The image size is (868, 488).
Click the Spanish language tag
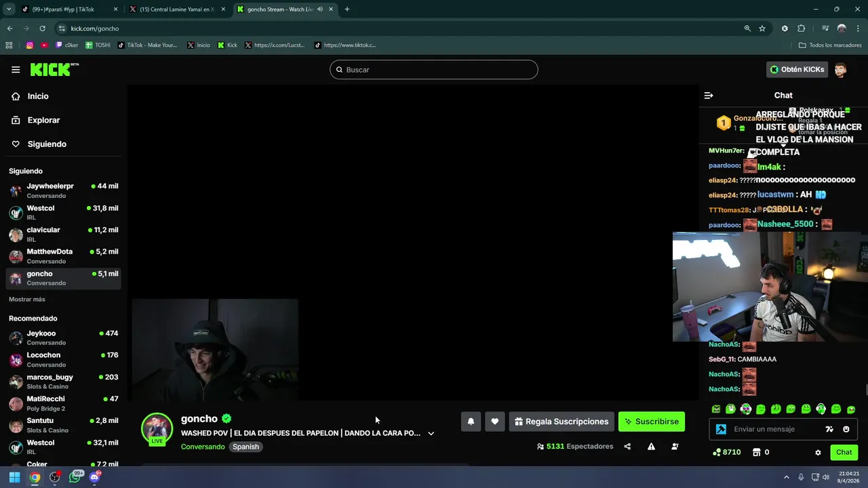pyautogui.click(x=245, y=447)
